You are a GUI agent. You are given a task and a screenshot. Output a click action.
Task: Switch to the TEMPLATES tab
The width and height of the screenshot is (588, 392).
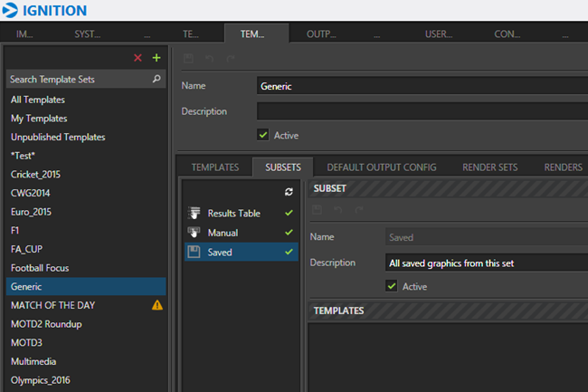(215, 167)
